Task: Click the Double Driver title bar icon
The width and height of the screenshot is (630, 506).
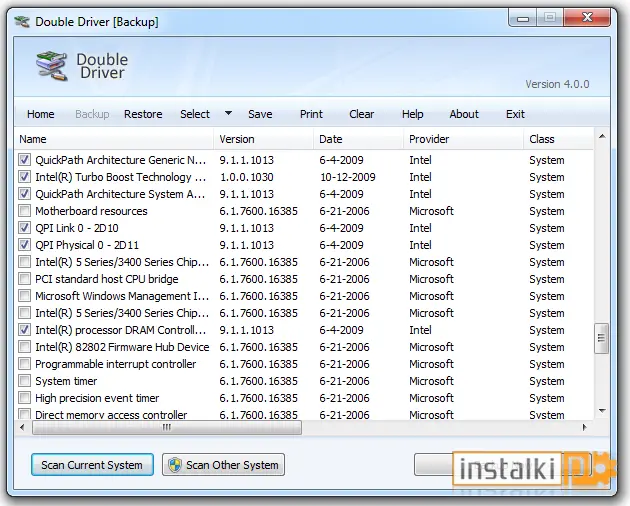Action: (x=22, y=22)
